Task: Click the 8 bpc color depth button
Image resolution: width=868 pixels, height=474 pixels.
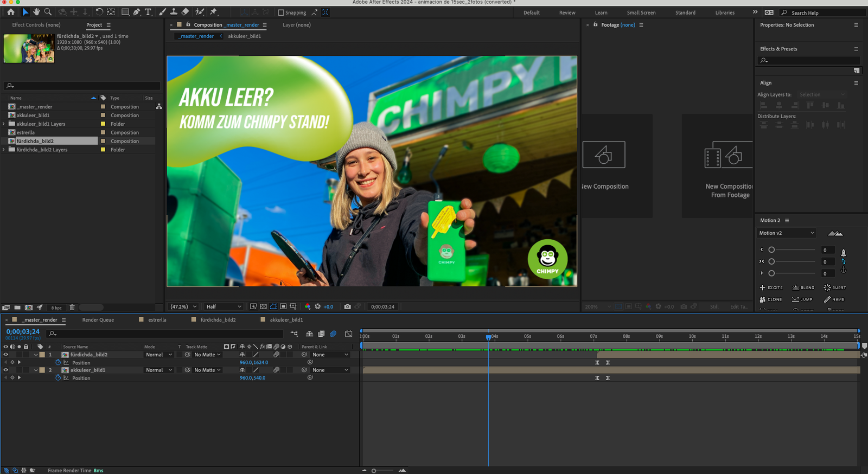Action: tap(56, 308)
